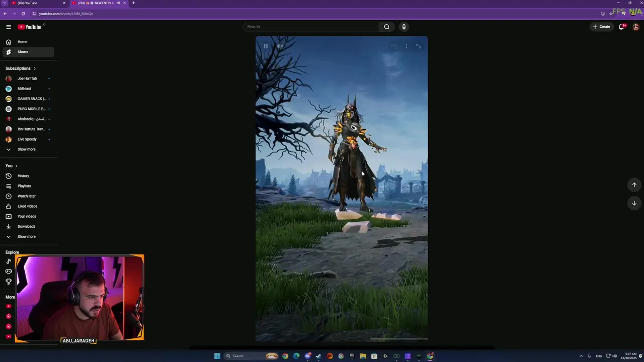Click browser back arrow
This screenshot has width=644, height=362.
click(5, 14)
